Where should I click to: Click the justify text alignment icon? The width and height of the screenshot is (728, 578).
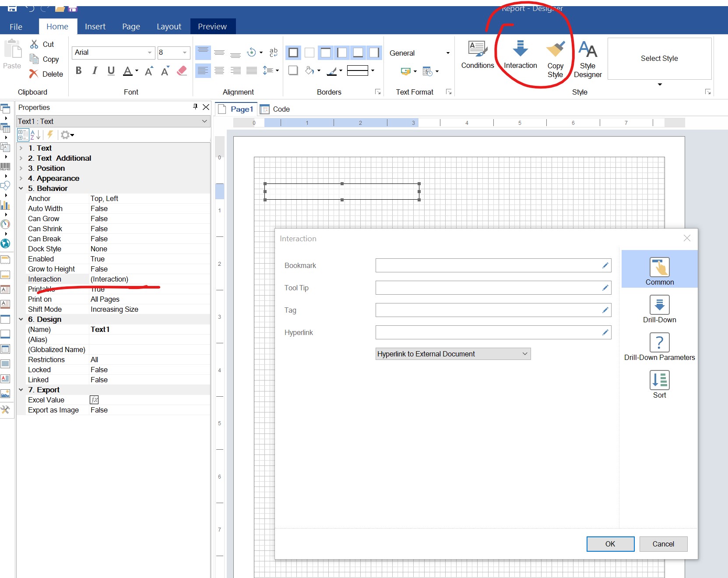(252, 70)
